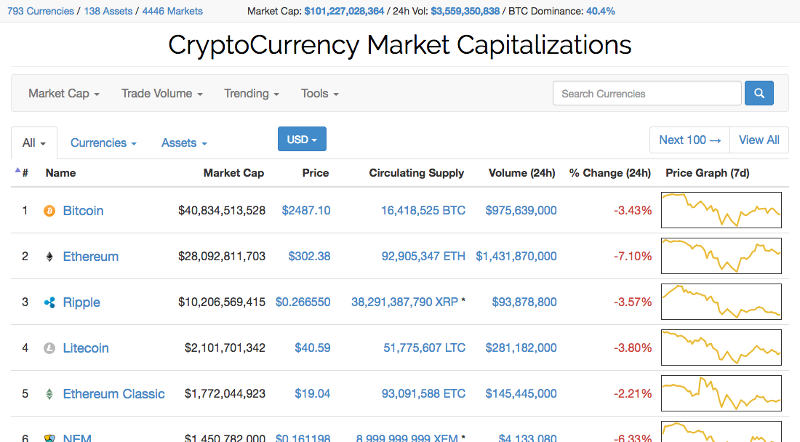800x442 pixels.
Task: Click Ethereum Classic volume $145,445,000
Action: pyautogui.click(x=521, y=394)
